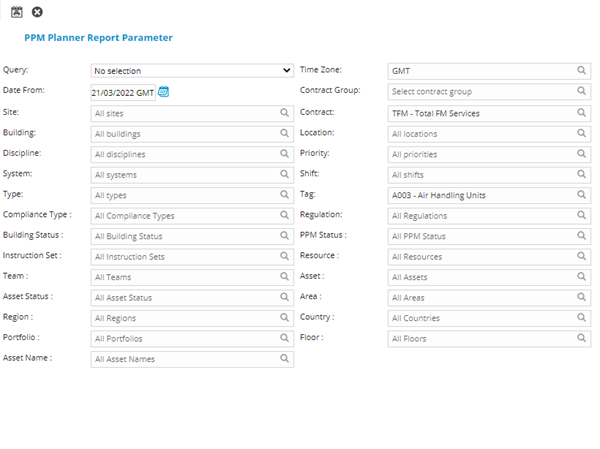The width and height of the screenshot is (600, 449).
Task: Click the Contract Group lookup field
Action: tap(478, 92)
